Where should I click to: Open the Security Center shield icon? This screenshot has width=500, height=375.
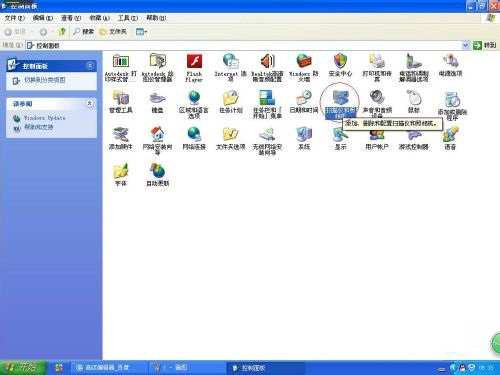pos(340,61)
